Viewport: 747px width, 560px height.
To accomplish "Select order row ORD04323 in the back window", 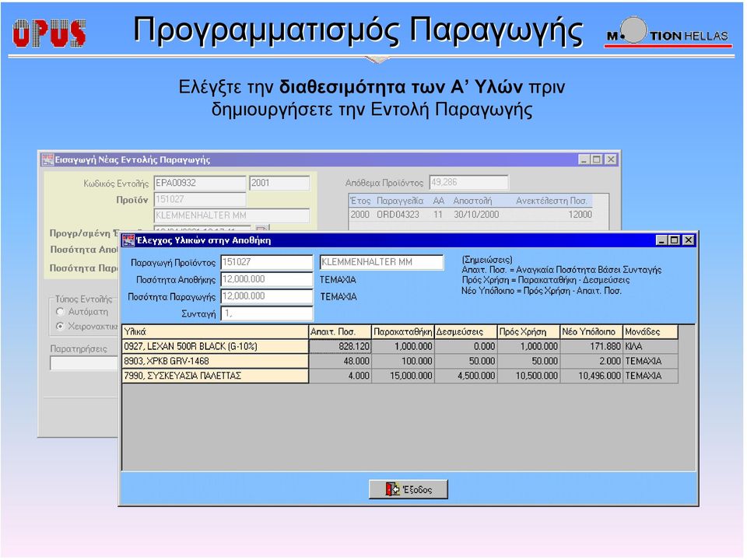I will 471,215.
